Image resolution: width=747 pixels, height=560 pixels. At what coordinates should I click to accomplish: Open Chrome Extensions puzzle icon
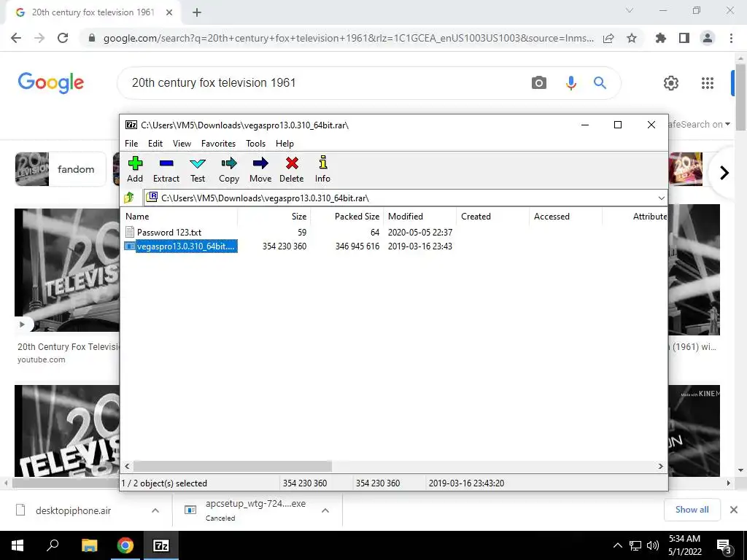[660, 38]
